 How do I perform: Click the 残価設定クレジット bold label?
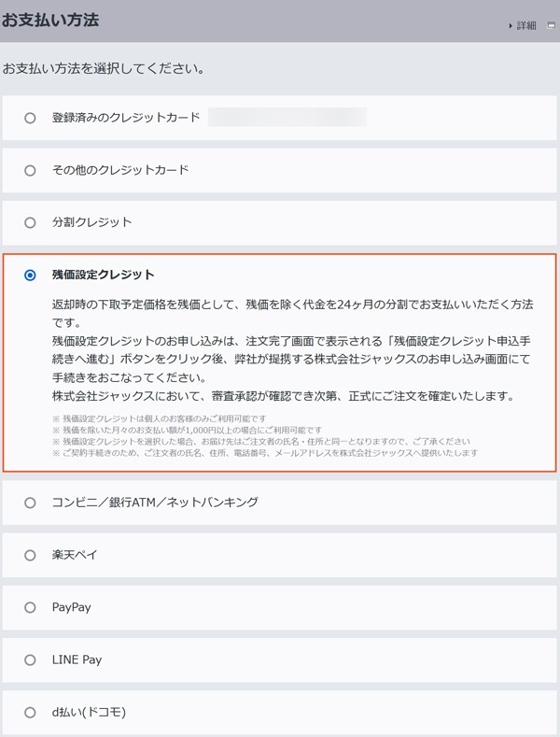tap(104, 275)
